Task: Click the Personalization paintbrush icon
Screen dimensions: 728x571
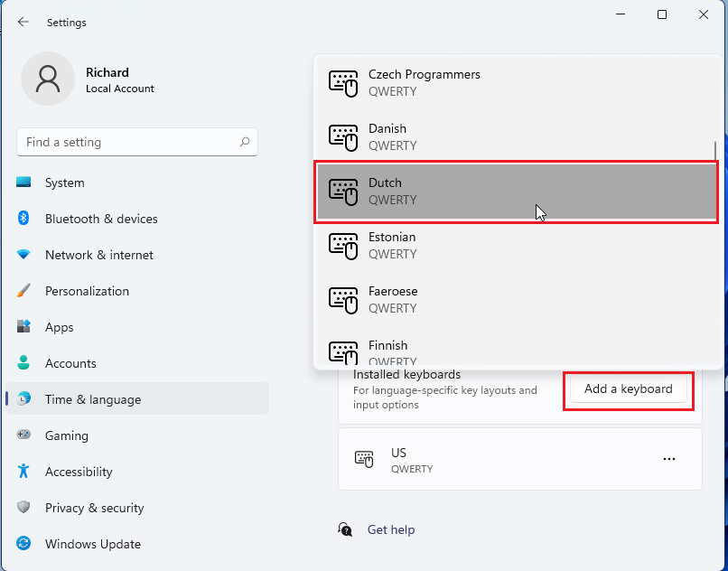Action: 24,291
